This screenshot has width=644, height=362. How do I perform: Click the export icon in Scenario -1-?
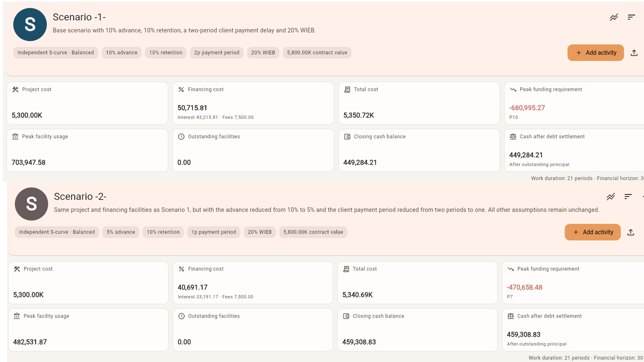[x=634, y=53]
